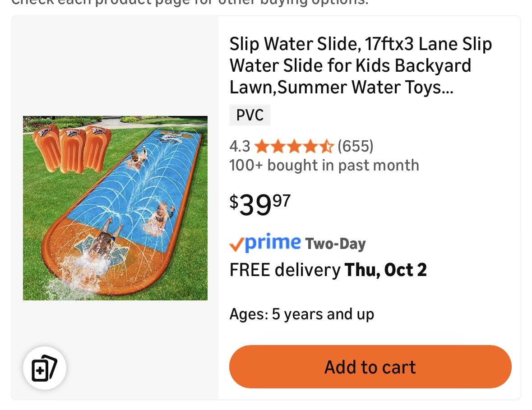Image resolution: width=532 pixels, height=410 pixels.
Task: Tap the add-to-list icon below the product image
Action: [x=44, y=369]
